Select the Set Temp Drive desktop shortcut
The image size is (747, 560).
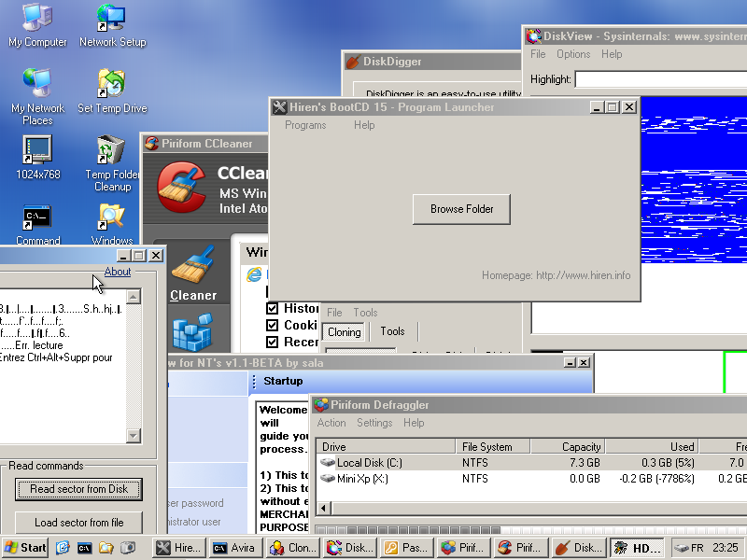coord(112,91)
